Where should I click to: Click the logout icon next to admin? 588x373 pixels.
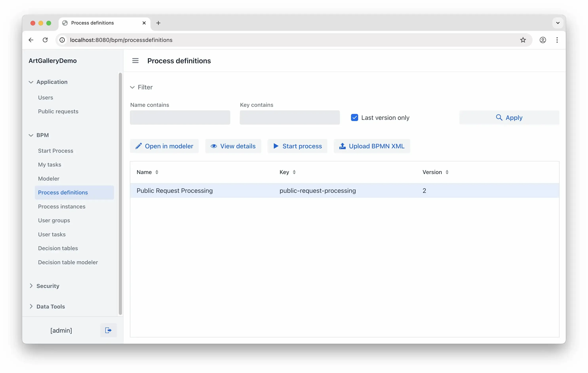[108, 330]
